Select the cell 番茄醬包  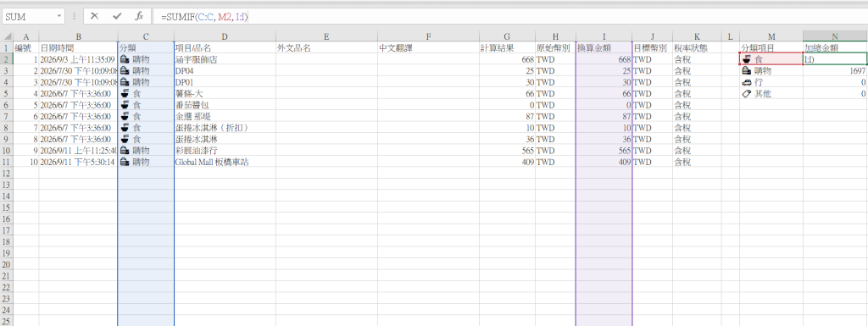click(x=225, y=104)
